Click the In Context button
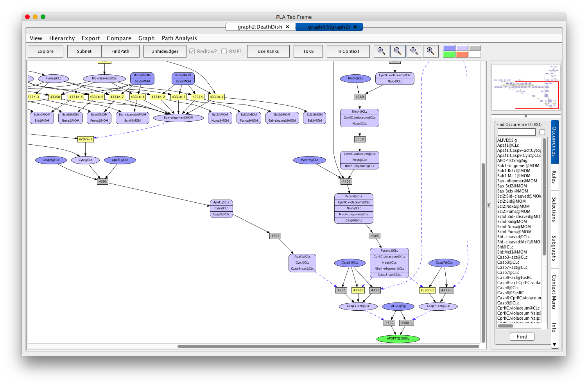The width and height of the screenshot is (588, 387). pos(348,51)
